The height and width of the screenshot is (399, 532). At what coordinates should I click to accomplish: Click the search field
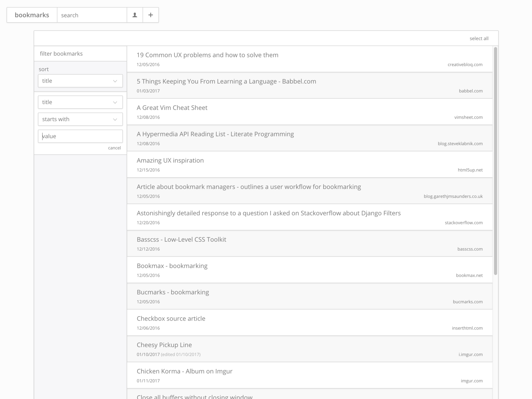pyautogui.click(x=92, y=15)
